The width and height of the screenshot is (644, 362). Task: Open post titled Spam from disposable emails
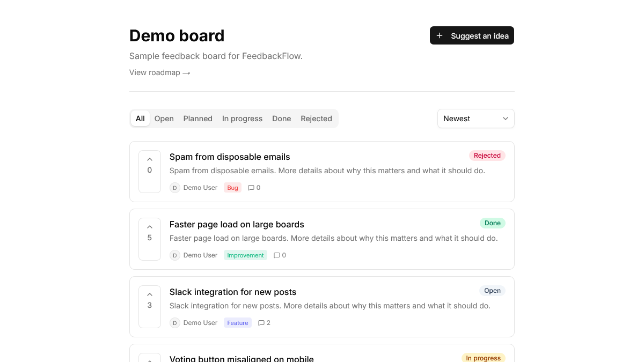230,157
